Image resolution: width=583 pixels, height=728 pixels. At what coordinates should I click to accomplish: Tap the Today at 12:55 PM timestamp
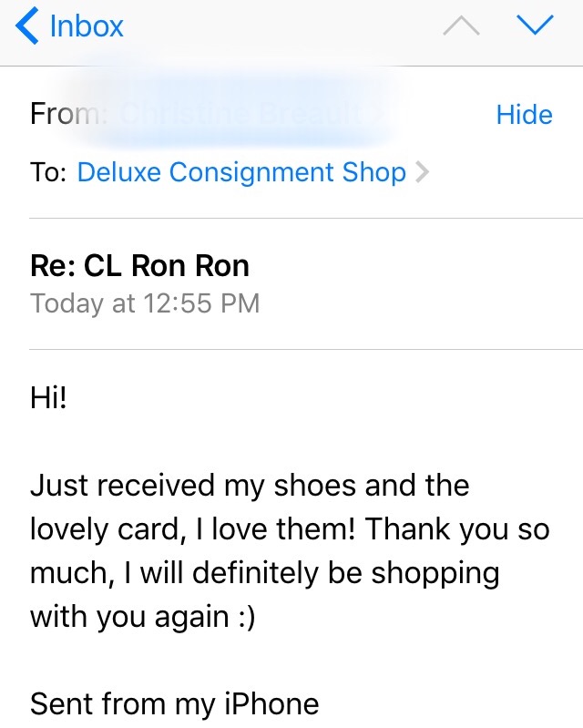[x=145, y=302]
